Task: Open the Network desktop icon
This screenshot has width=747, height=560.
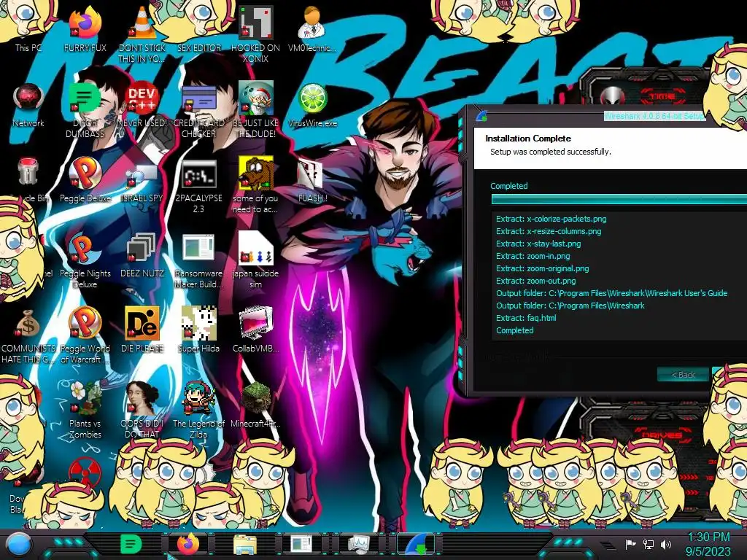Action: click(28, 99)
